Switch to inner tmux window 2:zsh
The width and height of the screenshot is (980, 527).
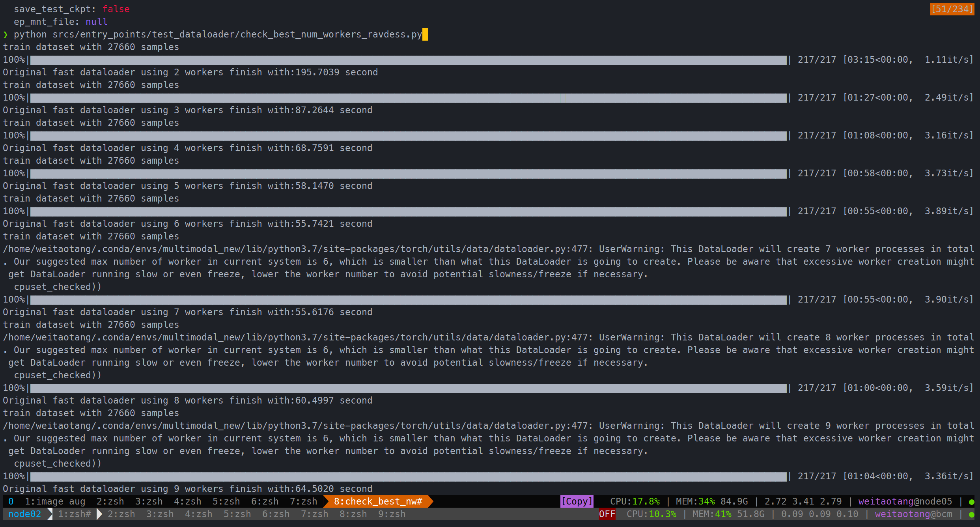(x=110, y=501)
